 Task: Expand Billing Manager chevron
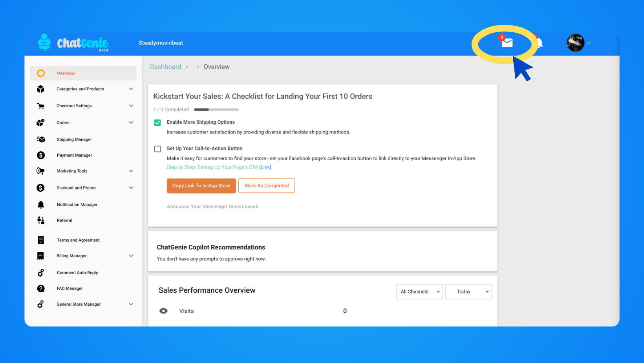[x=131, y=256]
